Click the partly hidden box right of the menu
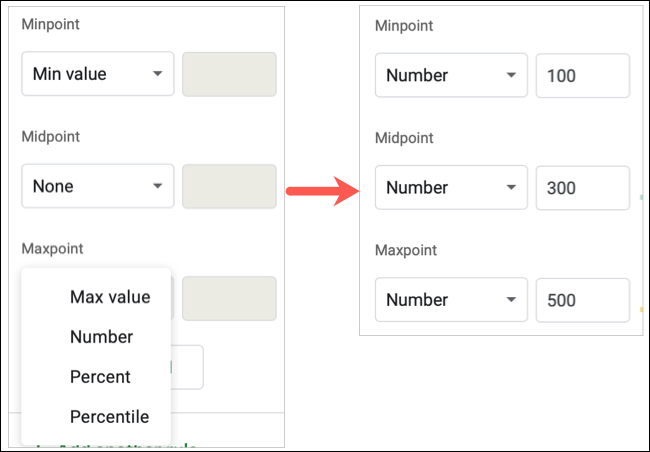Image resolution: width=650 pixels, height=452 pixels. coord(189,367)
